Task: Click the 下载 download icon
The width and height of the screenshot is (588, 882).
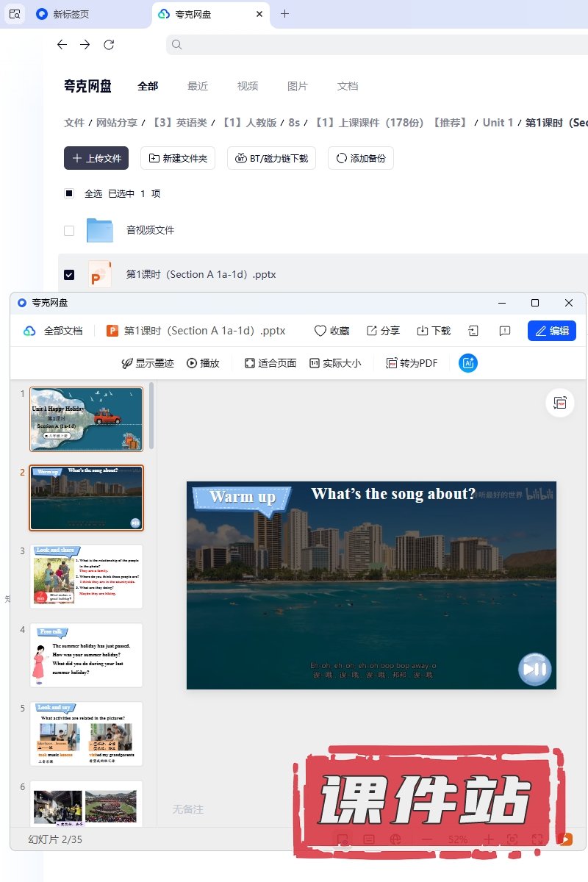Action: [423, 331]
